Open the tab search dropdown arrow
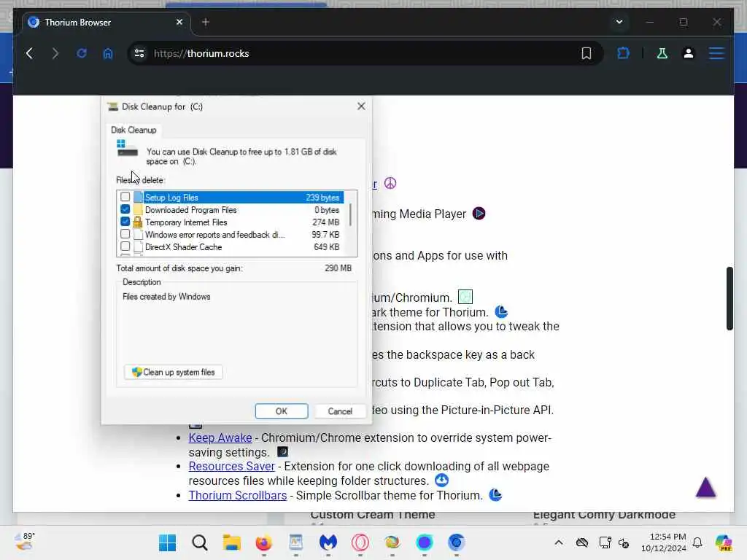The height and width of the screenshot is (560, 747). coord(619,22)
